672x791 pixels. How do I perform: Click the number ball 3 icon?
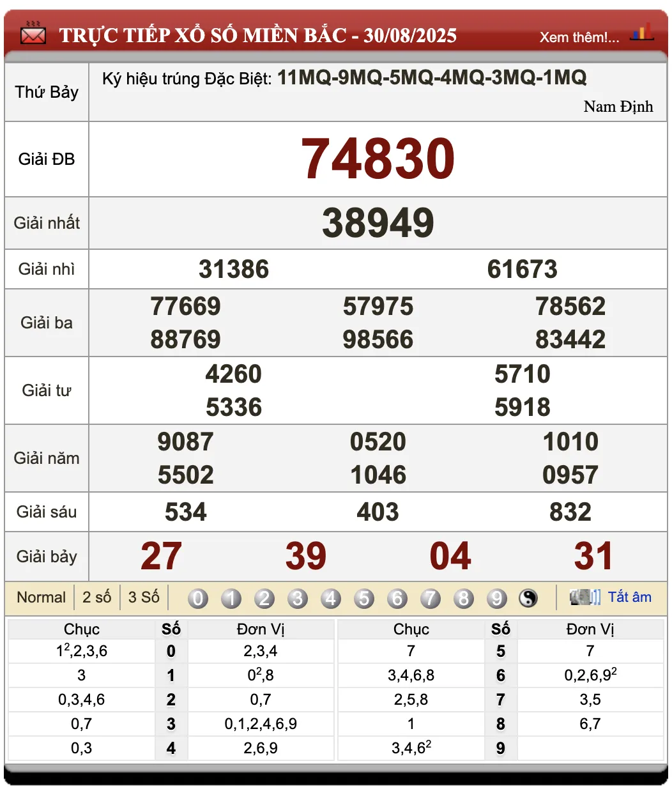tap(298, 599)
